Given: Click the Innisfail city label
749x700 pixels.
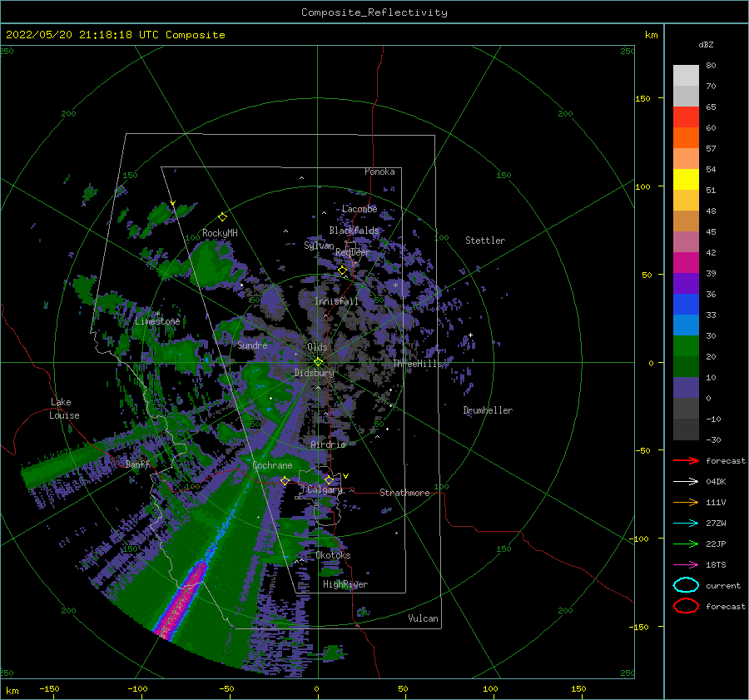Looking at the screenshot, I should [x=336, y=301].
